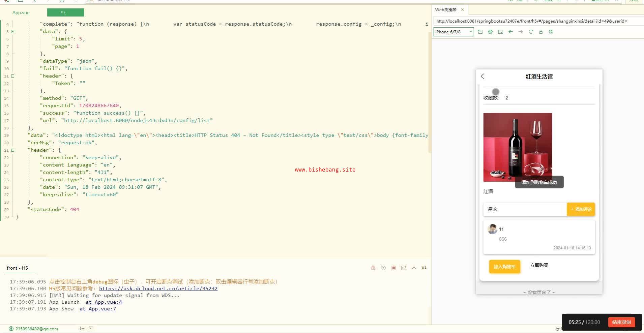
Task: Click the red wine product image
Action: [x=518, y=147]
